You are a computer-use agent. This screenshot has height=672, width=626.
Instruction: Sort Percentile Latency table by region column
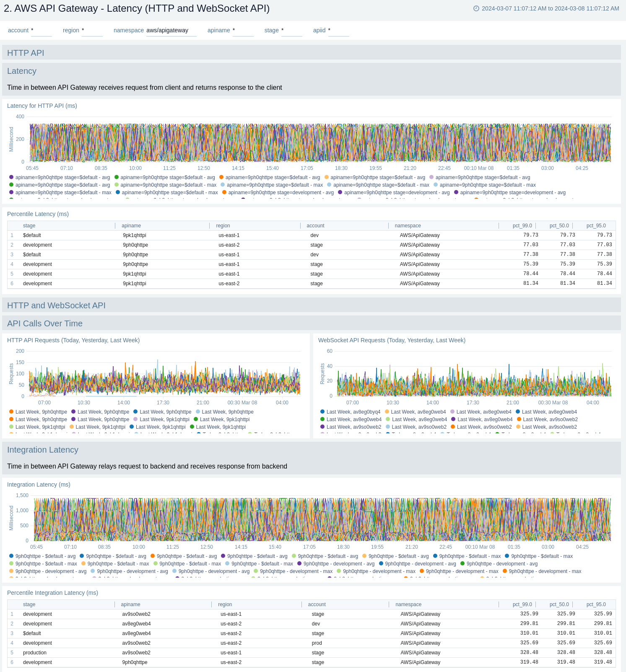tap(223, 226)
